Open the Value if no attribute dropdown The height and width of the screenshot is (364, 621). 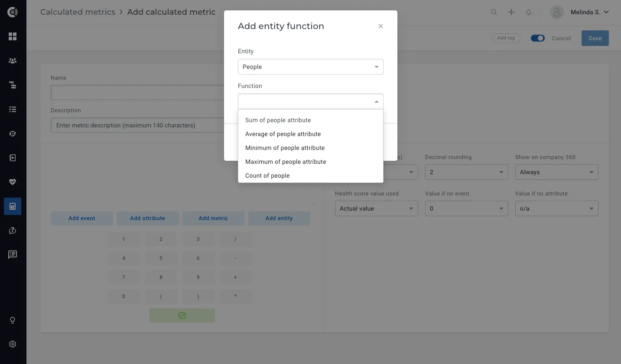(x=557, y=208)
